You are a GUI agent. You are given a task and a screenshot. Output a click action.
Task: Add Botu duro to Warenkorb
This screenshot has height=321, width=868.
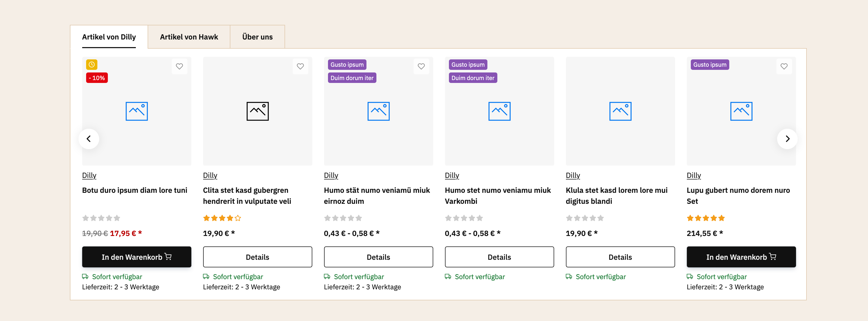point(136,257)
